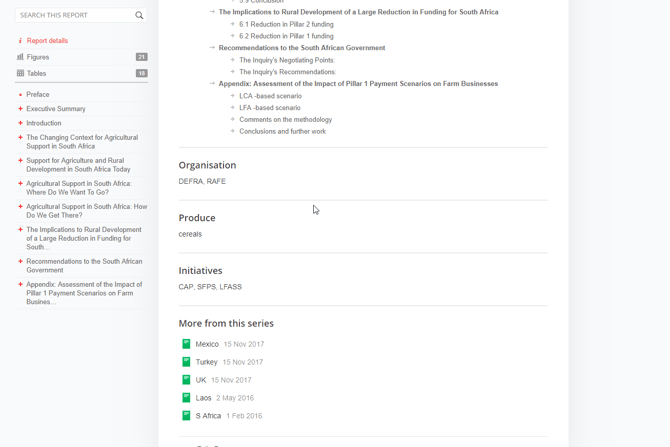Click the green report icon for UK
The height and width of the screenshot is (447, 670).
186,380
